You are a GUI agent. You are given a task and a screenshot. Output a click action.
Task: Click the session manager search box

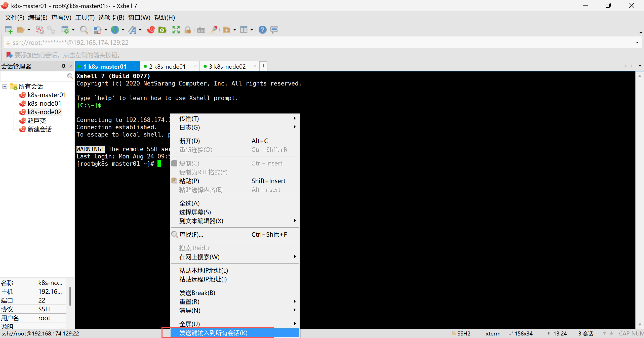[33, 76]
